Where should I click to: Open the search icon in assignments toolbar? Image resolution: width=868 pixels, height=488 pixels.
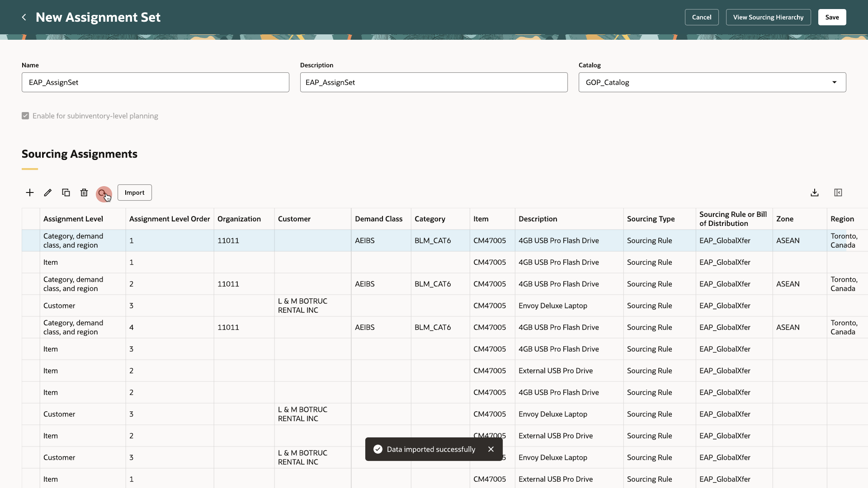103,193
